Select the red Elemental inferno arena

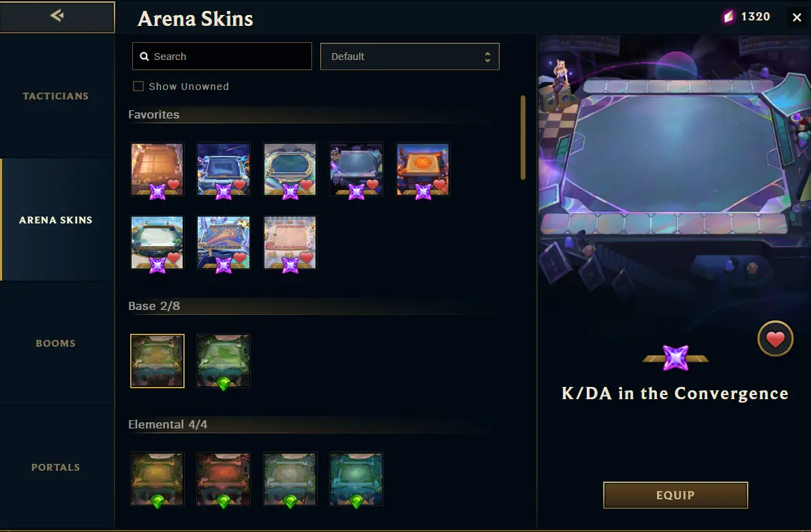pos(224,480)
